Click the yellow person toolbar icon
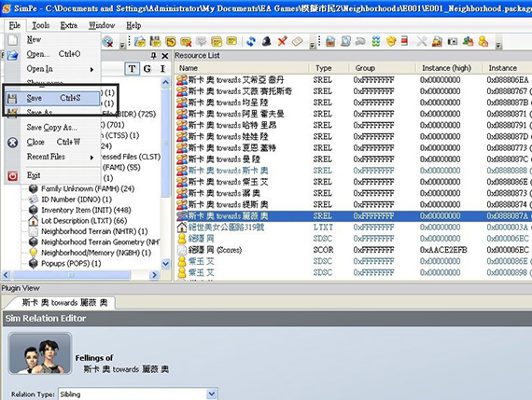This screenshot has height=400, width=532. (x=483, y=42)
